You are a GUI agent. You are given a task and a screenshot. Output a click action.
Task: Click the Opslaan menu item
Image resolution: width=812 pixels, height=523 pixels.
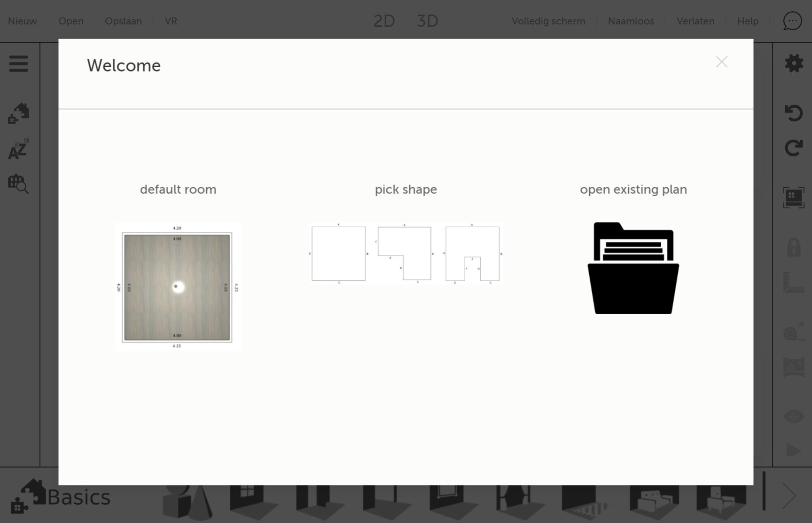(123, 21)
